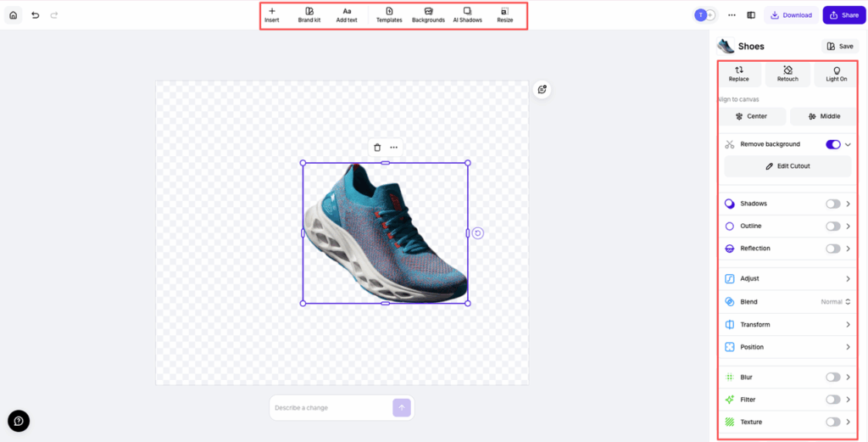Open the Retouch tool

[787, 74]
